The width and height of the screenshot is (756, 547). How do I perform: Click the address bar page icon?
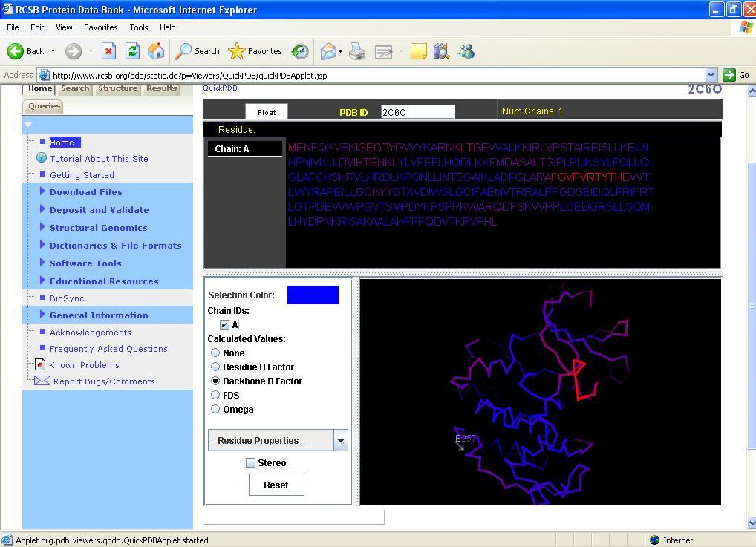44,75
